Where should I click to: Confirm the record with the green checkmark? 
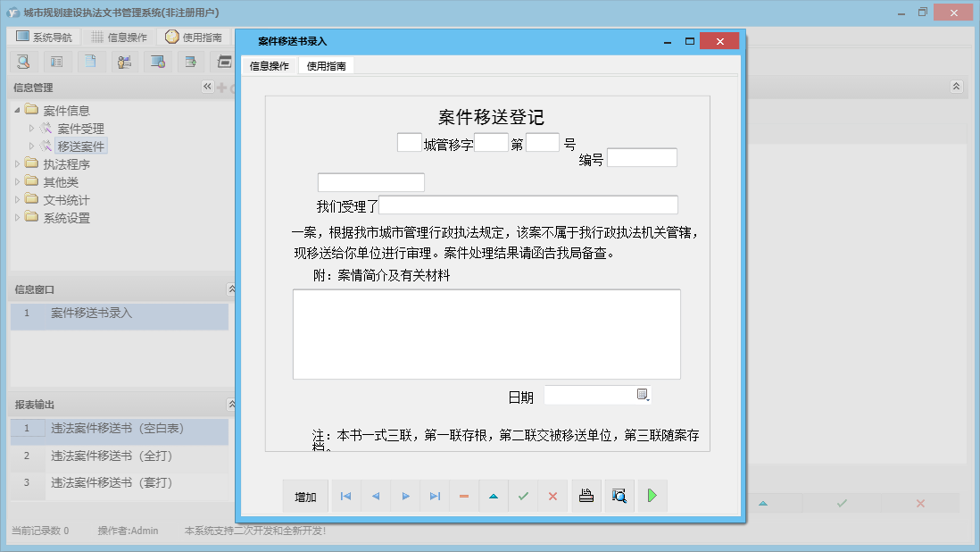523,496
